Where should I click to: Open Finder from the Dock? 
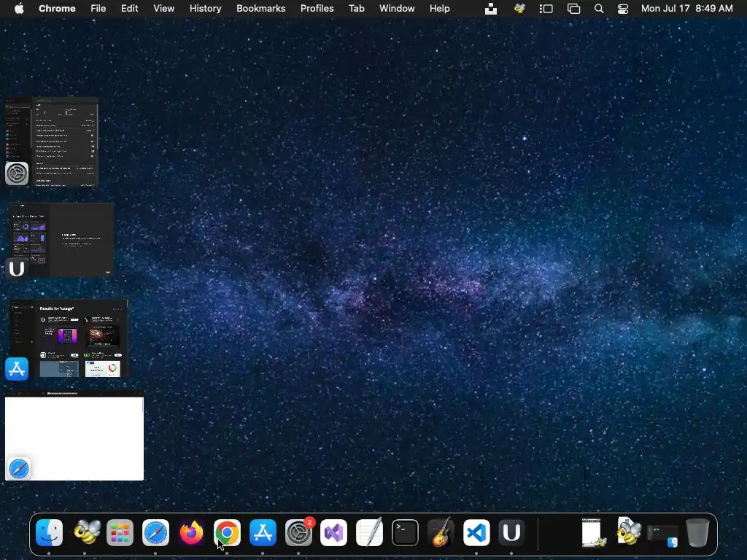click(x=49, y=532)
